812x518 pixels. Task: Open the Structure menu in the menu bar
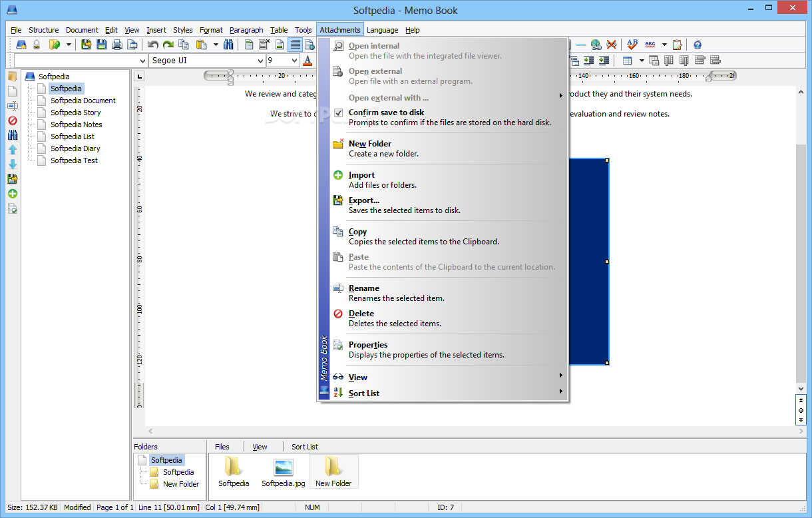click(43, 30)
